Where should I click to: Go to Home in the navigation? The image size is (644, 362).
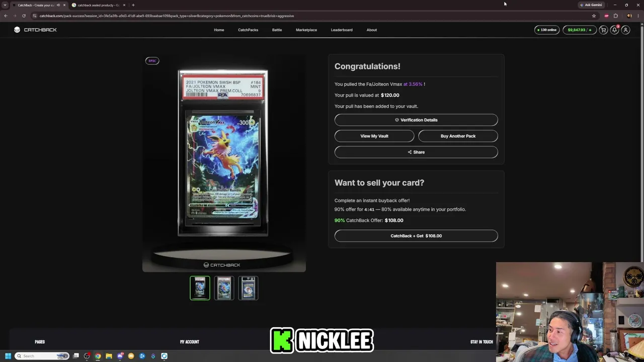(x=219, y=30)
